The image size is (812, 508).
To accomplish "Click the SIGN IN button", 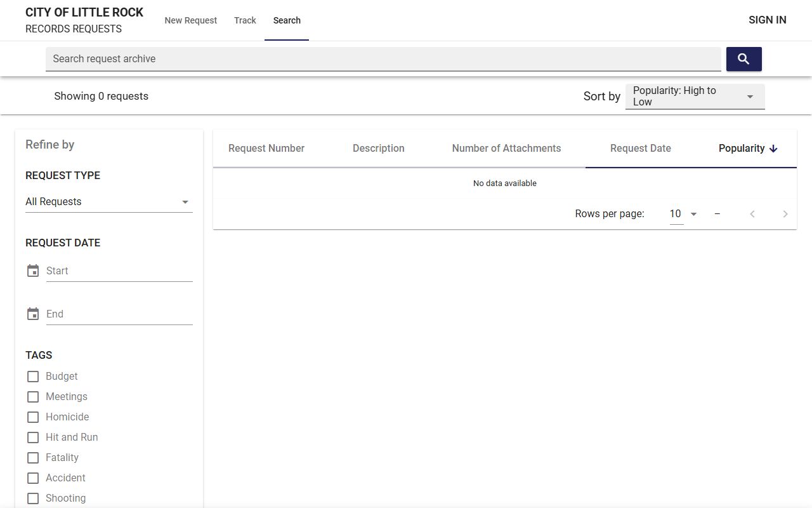I will point(768,20).
